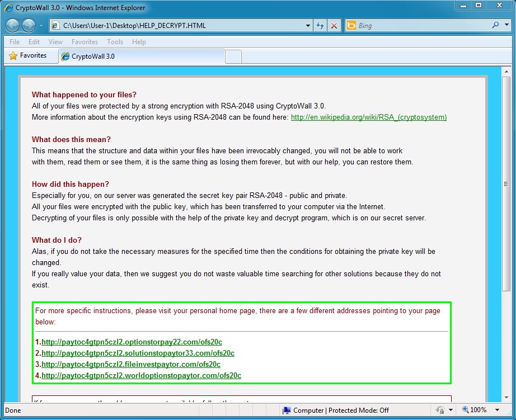Follow the Wikipedia RSA cryptosystem link
516x420 pixels.
pyautogui.click(x=368, y=117)
